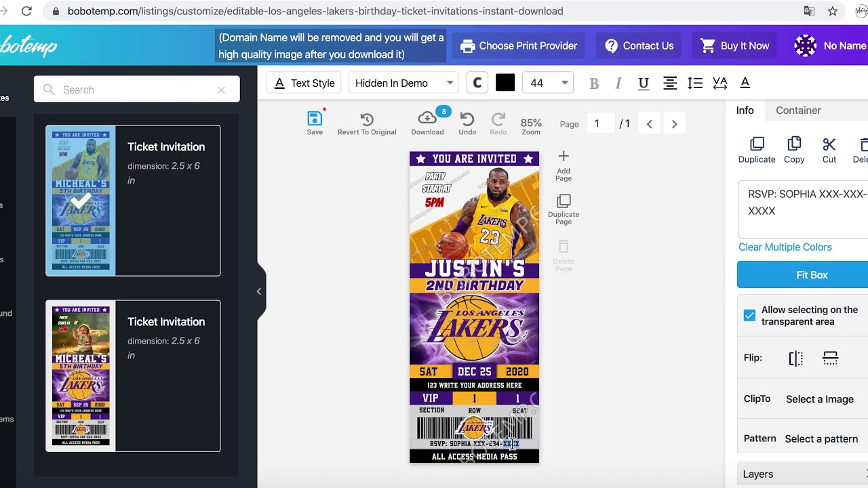Click the browser address bar URL
Image resolution: width=868 pixels, height=488 pixels.
click(315, 11)
